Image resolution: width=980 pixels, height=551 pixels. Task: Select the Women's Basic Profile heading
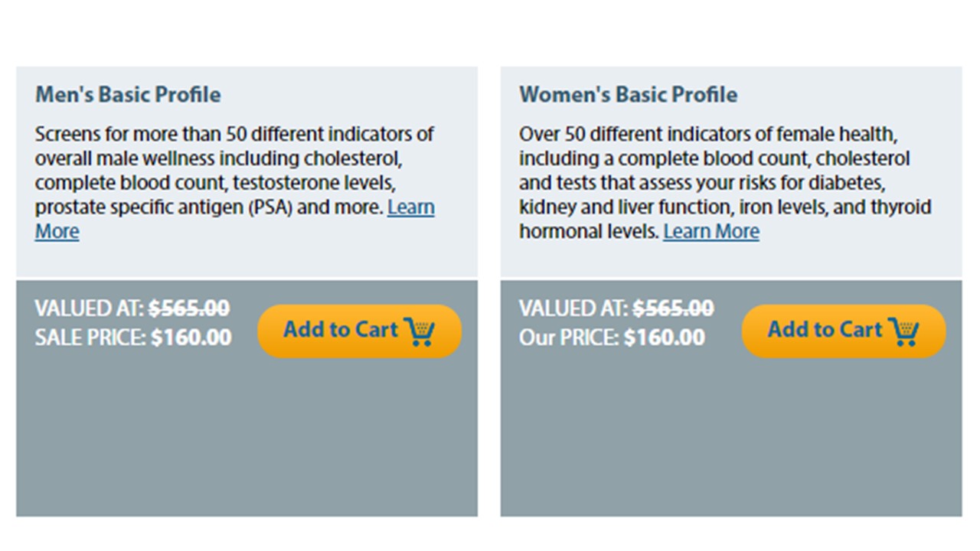point(629,95)
